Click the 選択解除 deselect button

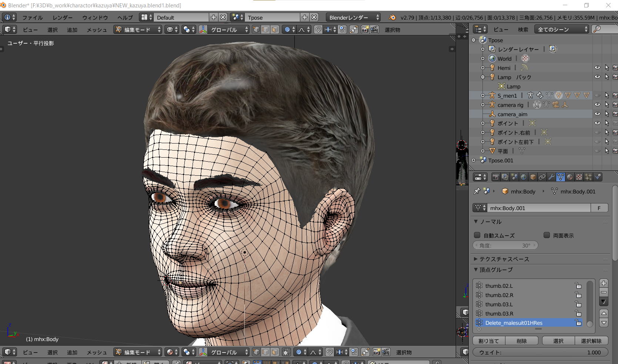click(591, 341)
